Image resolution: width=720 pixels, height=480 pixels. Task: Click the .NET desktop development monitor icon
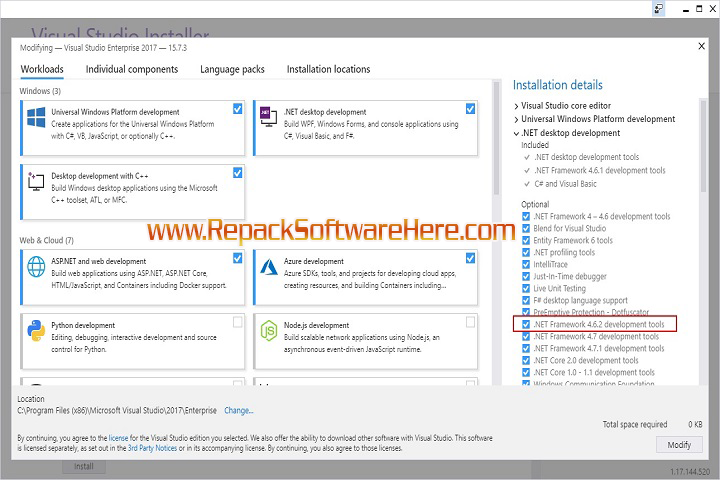(x=269, y=117)
